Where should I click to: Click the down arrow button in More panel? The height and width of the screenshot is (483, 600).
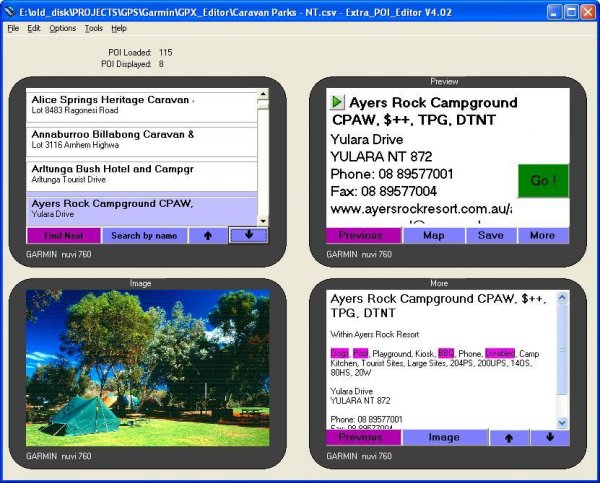(549, 437)
